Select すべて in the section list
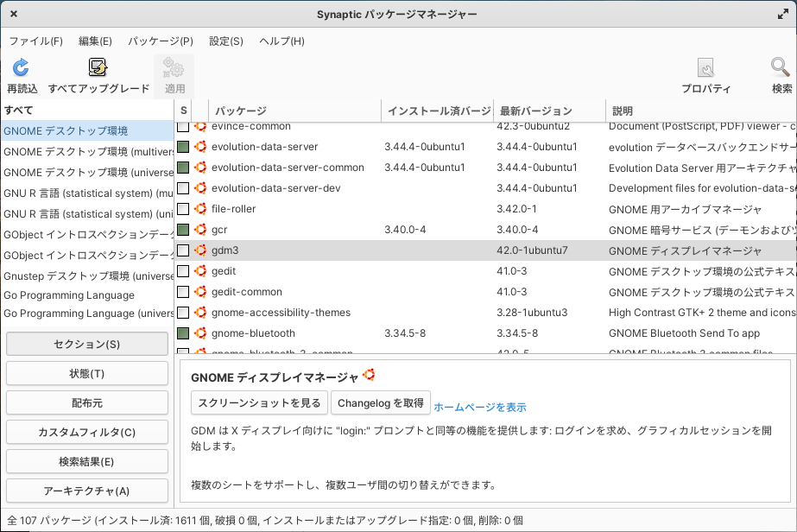Screen dimensions: 797x532 (87, 110)
